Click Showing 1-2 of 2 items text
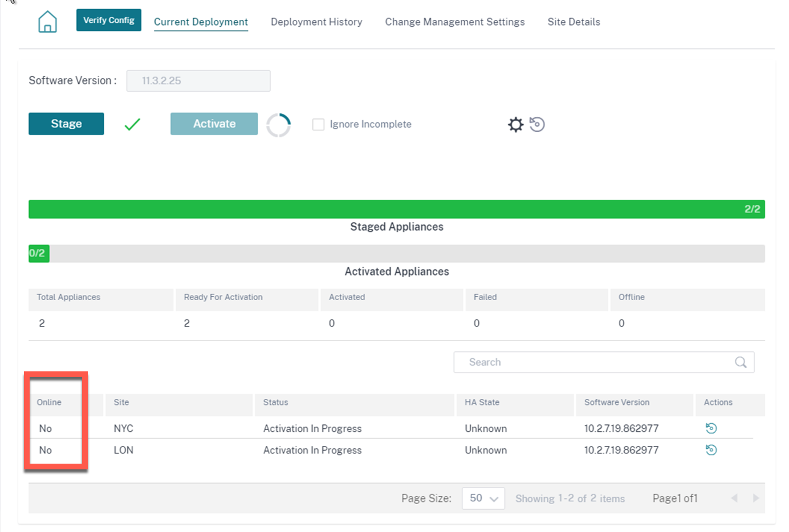 tap(570, 498)
